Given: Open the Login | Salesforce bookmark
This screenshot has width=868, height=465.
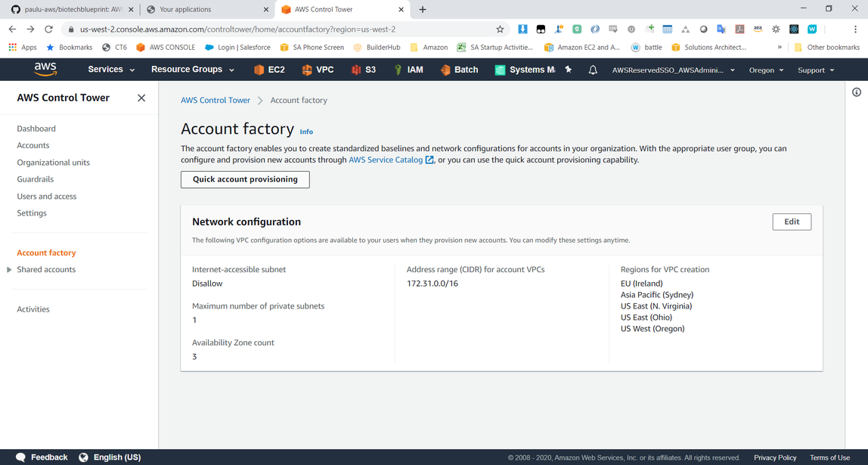Looking at the screenshot, I should pos(237,47).
